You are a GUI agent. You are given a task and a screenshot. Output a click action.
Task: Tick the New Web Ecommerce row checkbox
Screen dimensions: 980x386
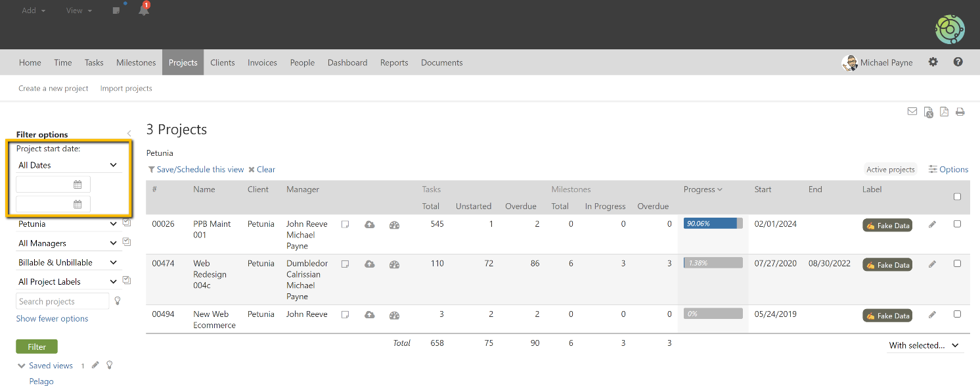957,314
